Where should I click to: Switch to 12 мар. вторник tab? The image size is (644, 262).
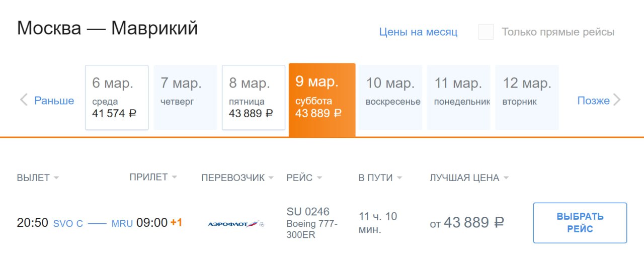[527, 98]
